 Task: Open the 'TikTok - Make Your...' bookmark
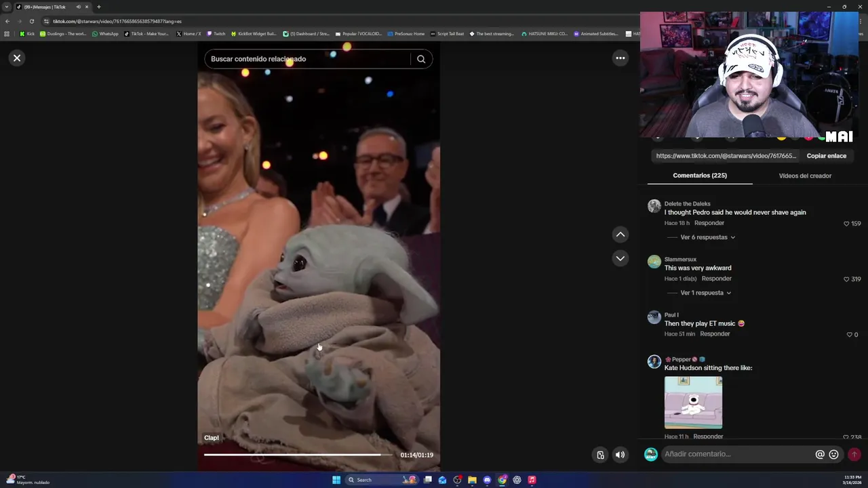(146, 34)
